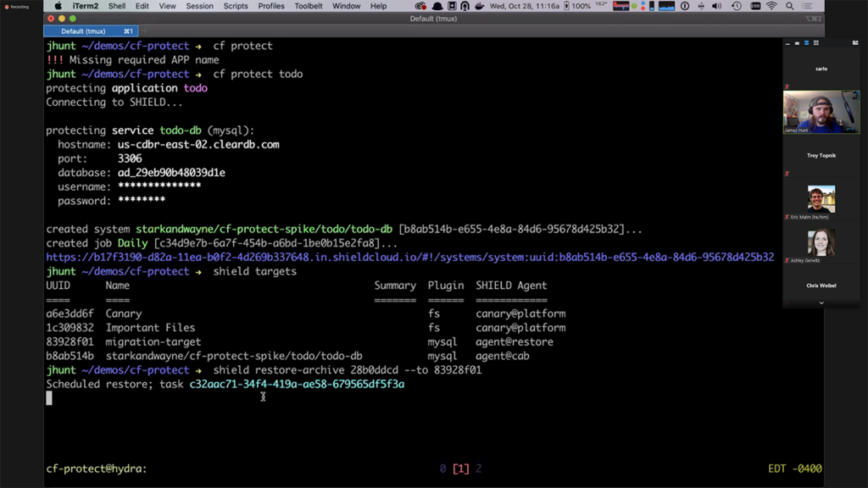Image resolution: width=868 pixels, height=488 pixels.
Task: Open the Window menu
Action: coord(346,6)
